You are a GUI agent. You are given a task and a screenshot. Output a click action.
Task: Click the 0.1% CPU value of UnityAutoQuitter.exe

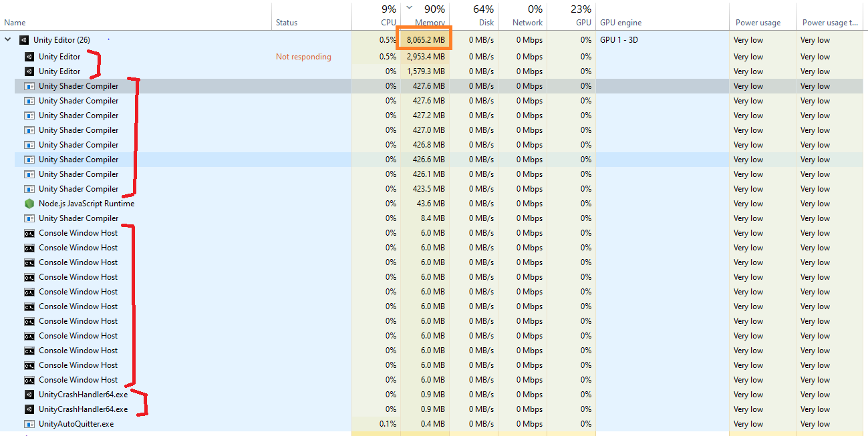coord(388,424)
